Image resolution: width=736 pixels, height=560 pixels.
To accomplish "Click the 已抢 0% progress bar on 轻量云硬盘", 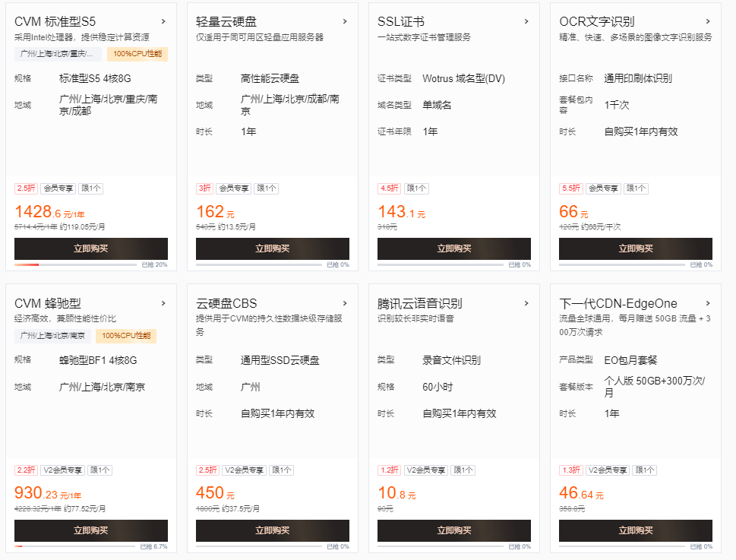I will [x=259, y=264].
